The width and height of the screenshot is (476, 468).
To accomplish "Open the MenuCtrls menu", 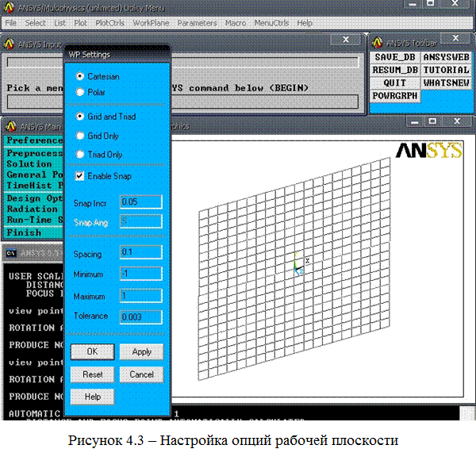I will pos(271,23).
